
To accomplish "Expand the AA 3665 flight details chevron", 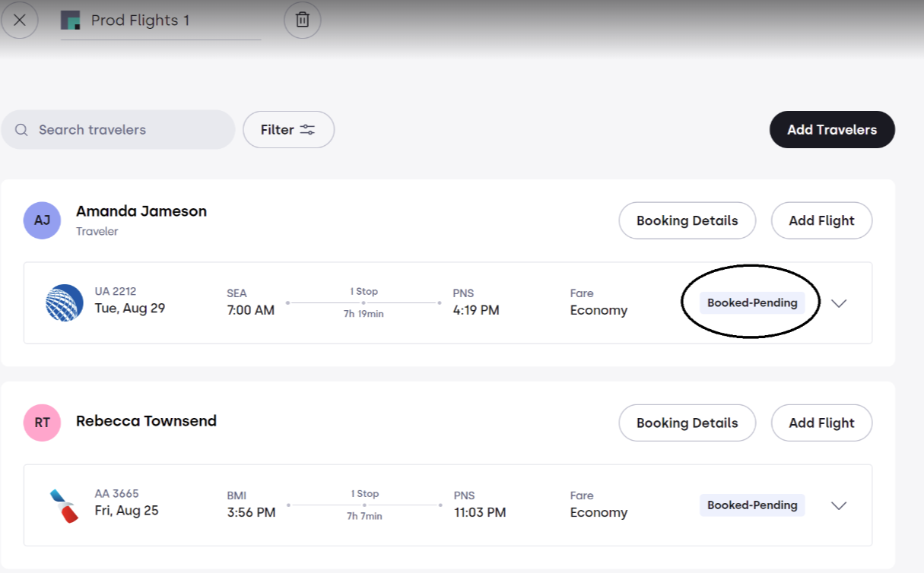I will [x=839, y=505].
